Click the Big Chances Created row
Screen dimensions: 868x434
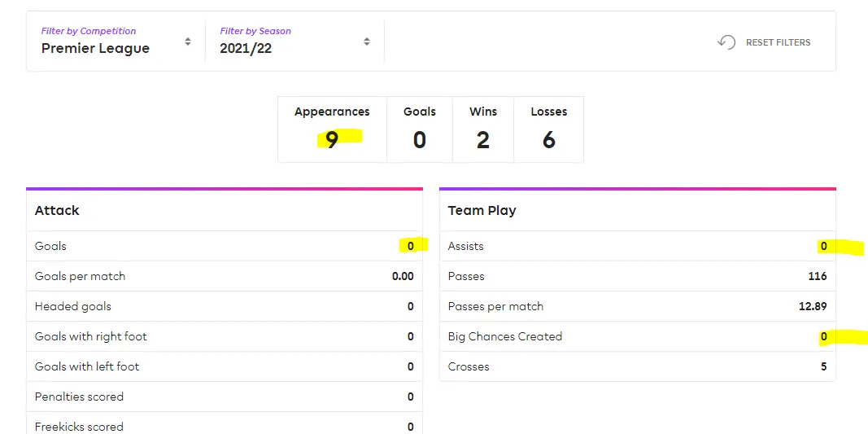click(637, 336)
